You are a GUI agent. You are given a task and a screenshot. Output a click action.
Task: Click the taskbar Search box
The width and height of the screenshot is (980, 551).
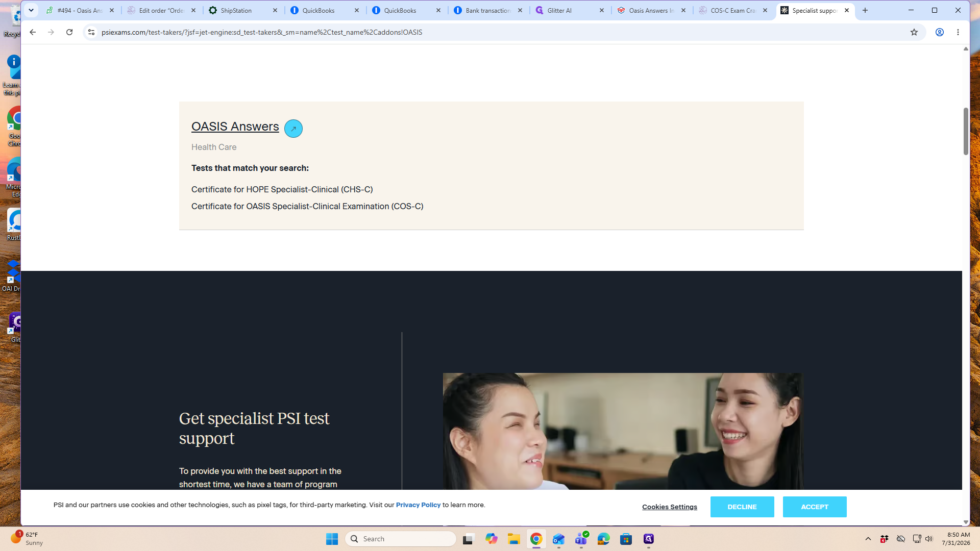401,539
